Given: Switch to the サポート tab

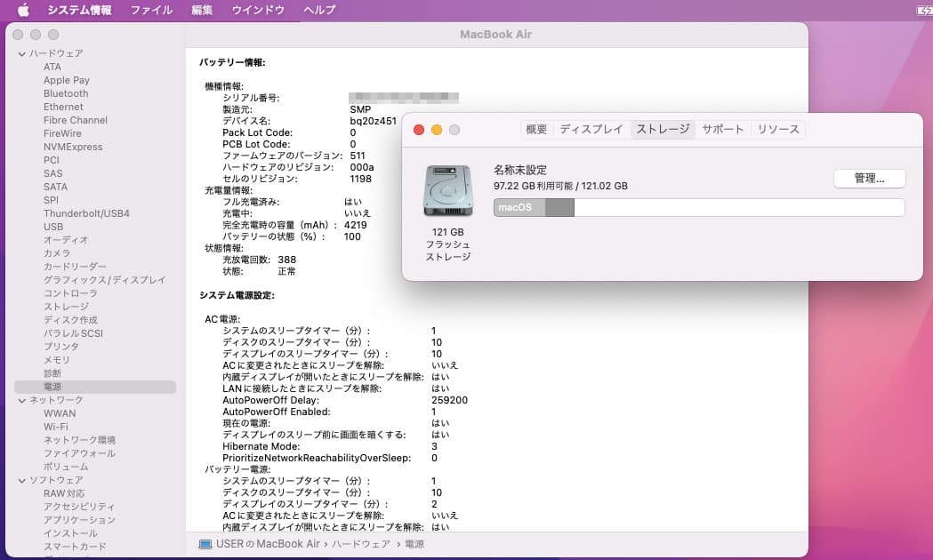Looking at the screenshot, I should tap(723, 128).
